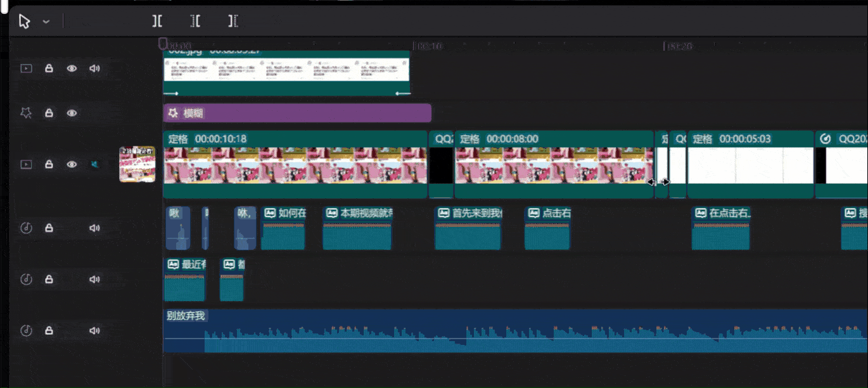
Task: Click the delete-right trim tool icon
Action: click(x=233, y=22)
